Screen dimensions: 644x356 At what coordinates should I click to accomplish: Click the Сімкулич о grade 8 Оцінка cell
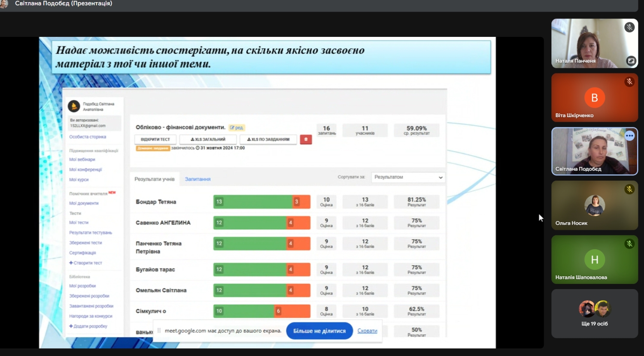326,311
